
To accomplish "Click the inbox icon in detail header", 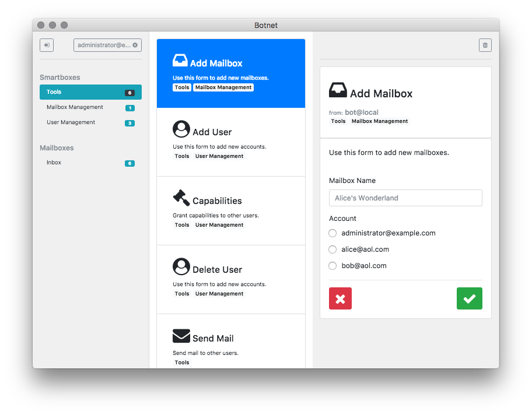I will tap(338, 90).
